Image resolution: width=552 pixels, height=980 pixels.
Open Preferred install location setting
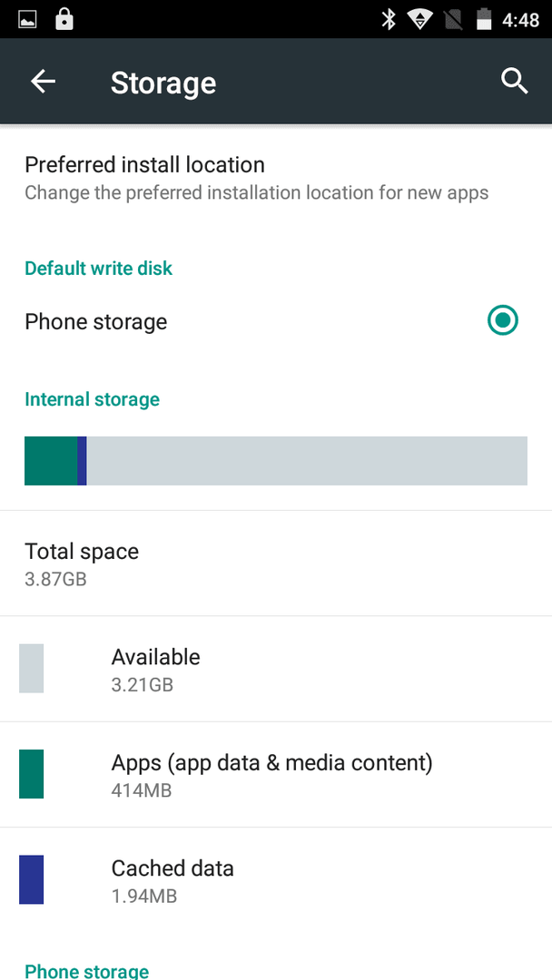[x=276, y=178]
